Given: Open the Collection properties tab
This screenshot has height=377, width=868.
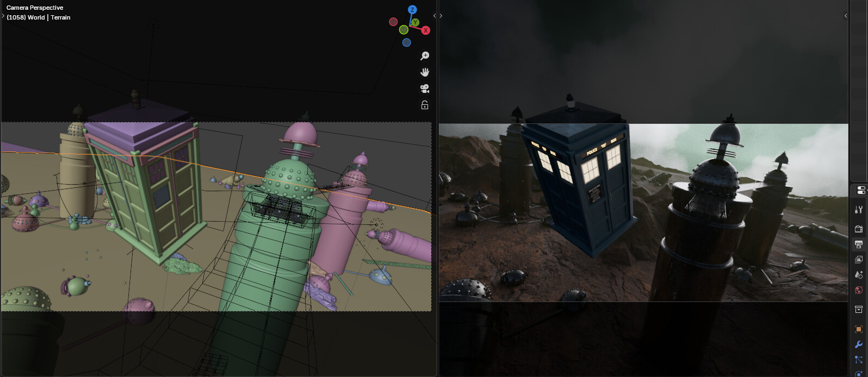Looking at the screenshot, I should click(859, 310).
